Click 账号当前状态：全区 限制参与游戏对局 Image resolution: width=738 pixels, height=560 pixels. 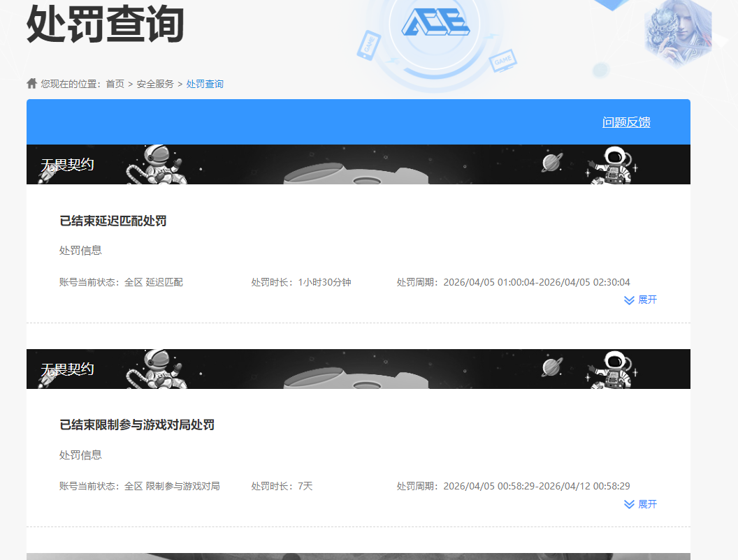pyautogui.click(x=140, y=486)
